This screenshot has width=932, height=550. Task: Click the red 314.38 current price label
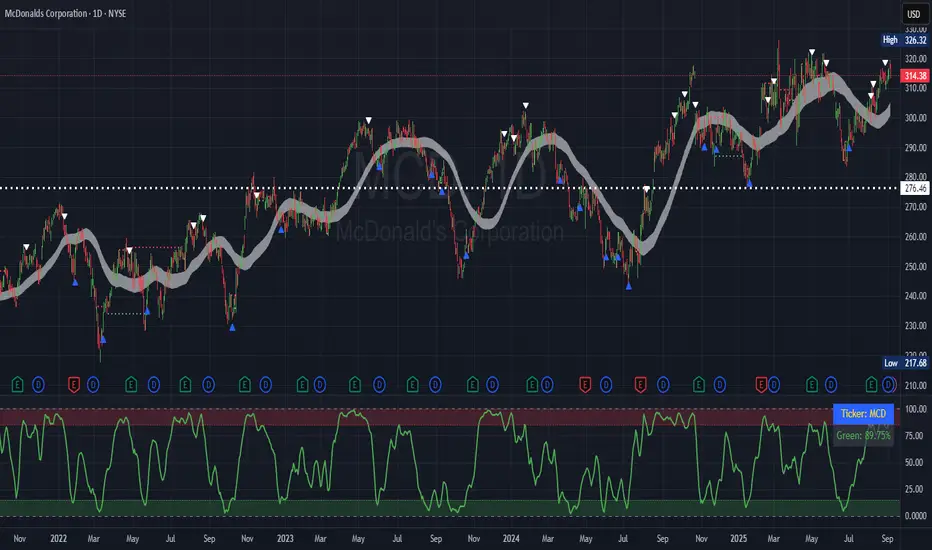coord(915,76)
